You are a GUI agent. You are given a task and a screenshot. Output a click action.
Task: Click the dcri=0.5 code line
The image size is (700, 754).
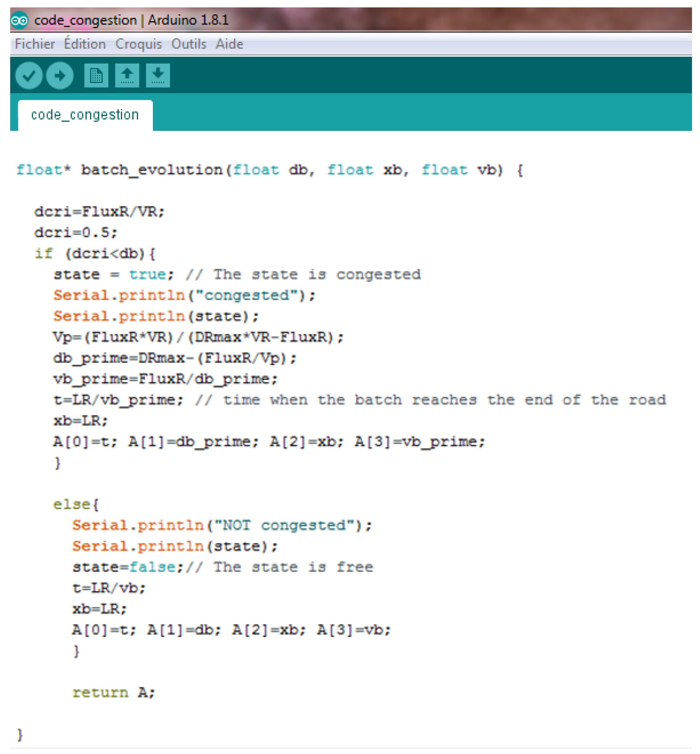tap(76, 233)
